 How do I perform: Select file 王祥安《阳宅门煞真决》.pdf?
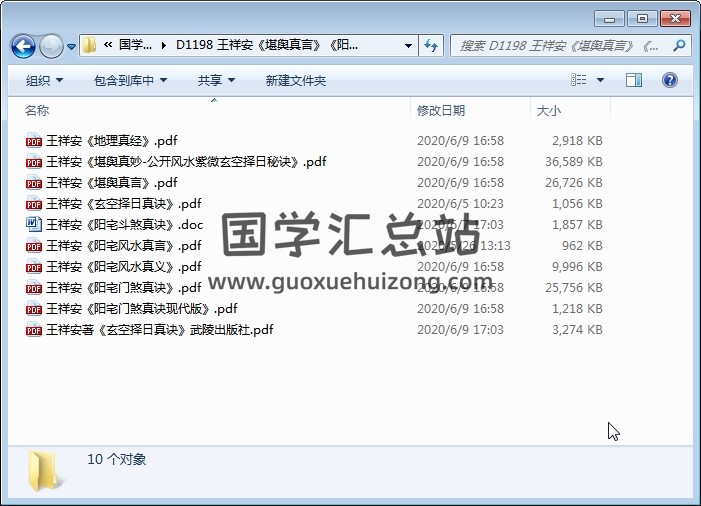[124, 287]
